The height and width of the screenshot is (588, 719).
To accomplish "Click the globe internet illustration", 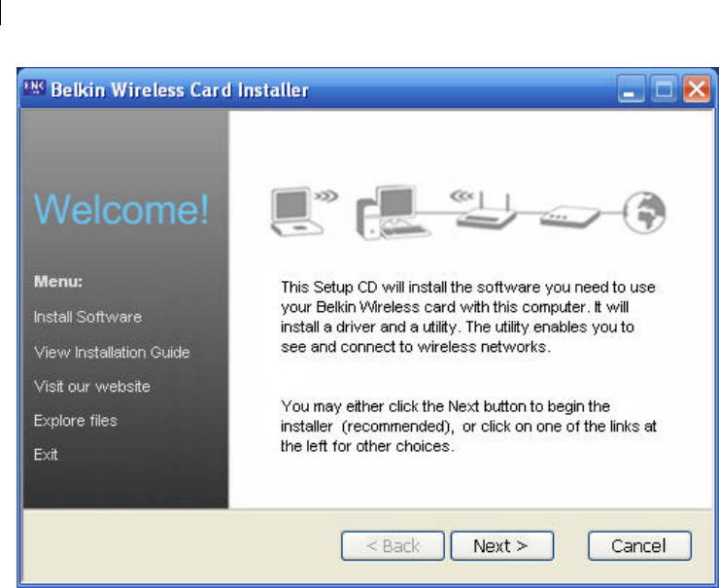I will [644, 212].
